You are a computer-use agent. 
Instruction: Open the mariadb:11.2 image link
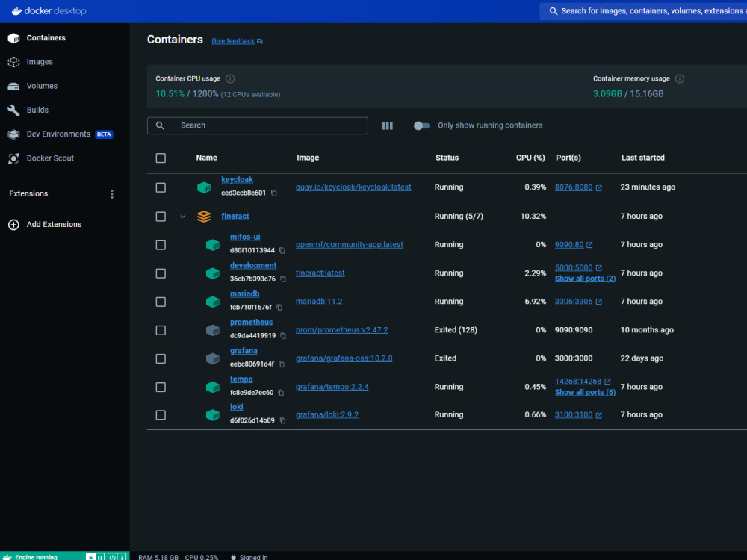[x=319, y=302]
